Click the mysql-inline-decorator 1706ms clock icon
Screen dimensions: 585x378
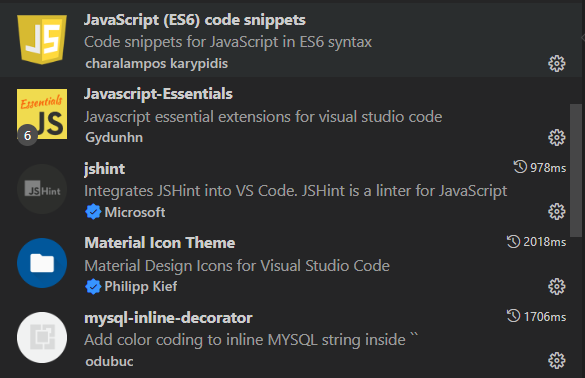pyautogui.click(x=513, y=316)
